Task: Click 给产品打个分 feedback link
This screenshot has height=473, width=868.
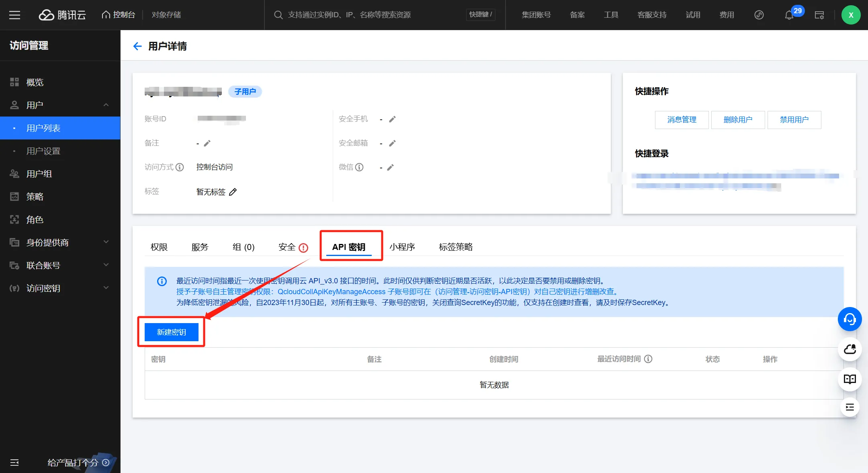Action: pos(78,463)
